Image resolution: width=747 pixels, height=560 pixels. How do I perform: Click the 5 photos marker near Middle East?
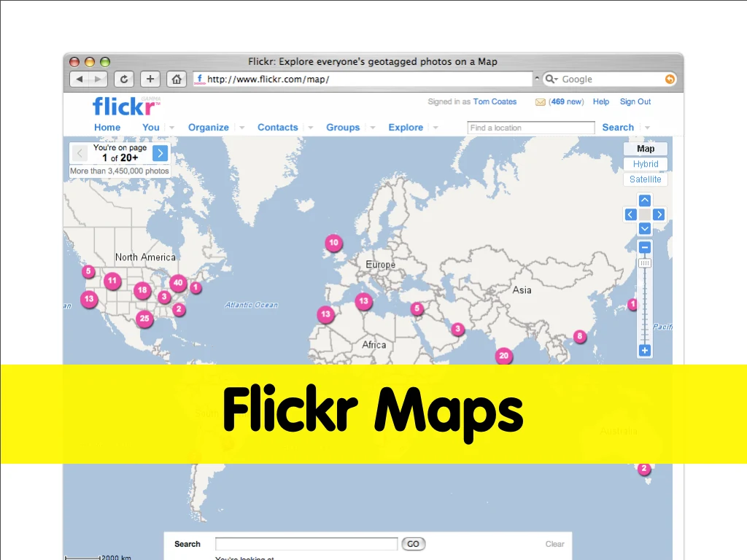417,308
